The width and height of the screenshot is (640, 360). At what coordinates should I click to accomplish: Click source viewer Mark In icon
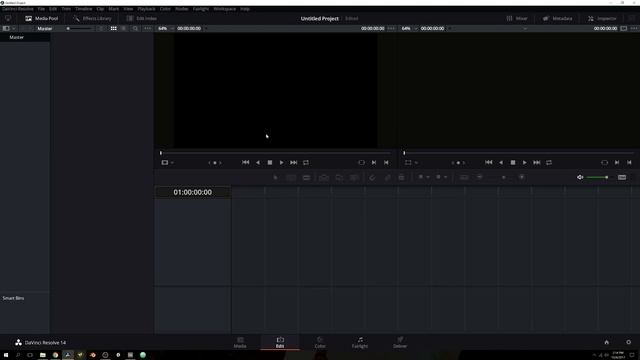374,162
